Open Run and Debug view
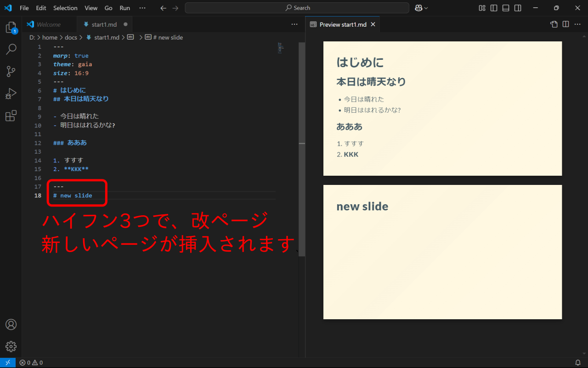Viewport: 588px width, 368px height. pyautogui.click(x=11, y=94)
